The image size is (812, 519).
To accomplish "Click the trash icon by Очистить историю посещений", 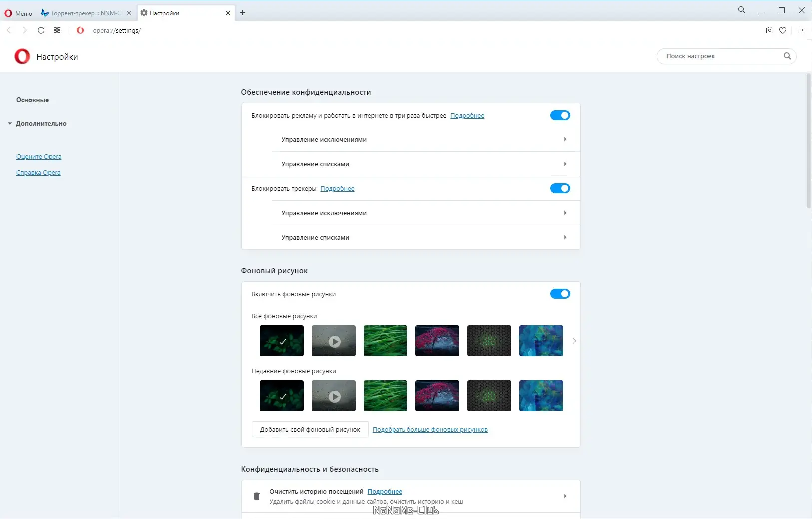I will coord(257,496).
